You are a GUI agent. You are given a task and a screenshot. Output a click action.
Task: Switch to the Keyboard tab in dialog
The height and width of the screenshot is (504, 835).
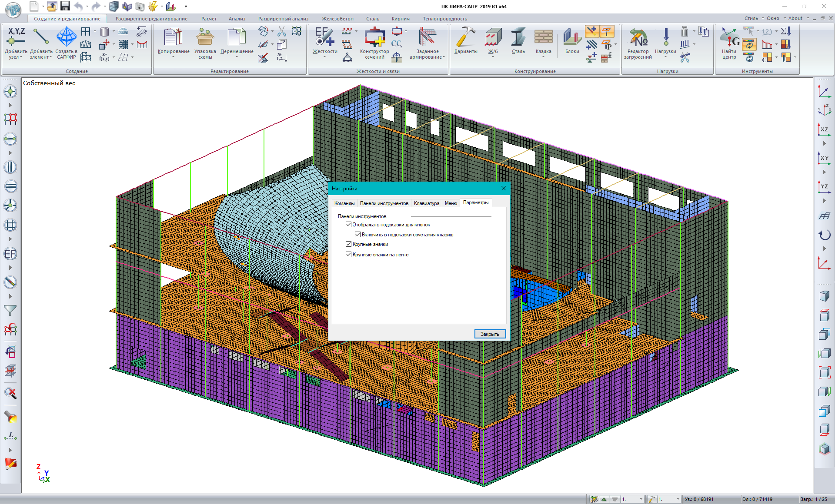(426, 203)
